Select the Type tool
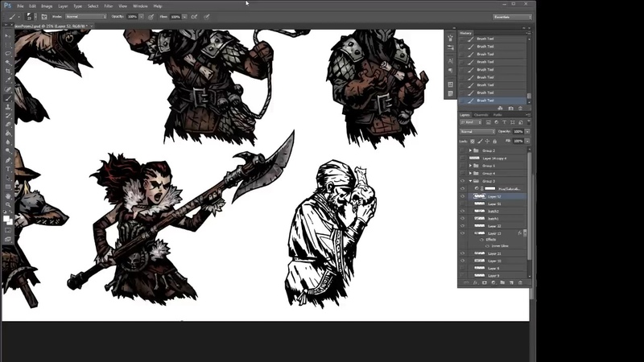The height and width of the screenshot is (362, 644). (8, 169)
